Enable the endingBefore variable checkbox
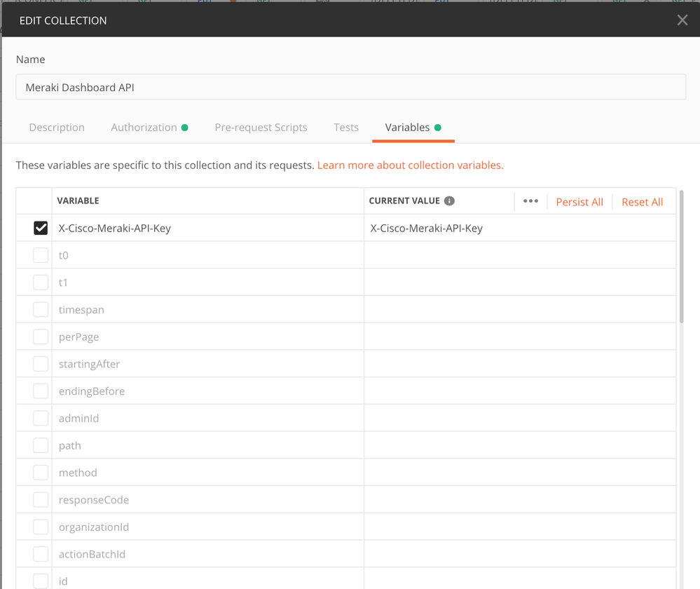 point(41,391)
